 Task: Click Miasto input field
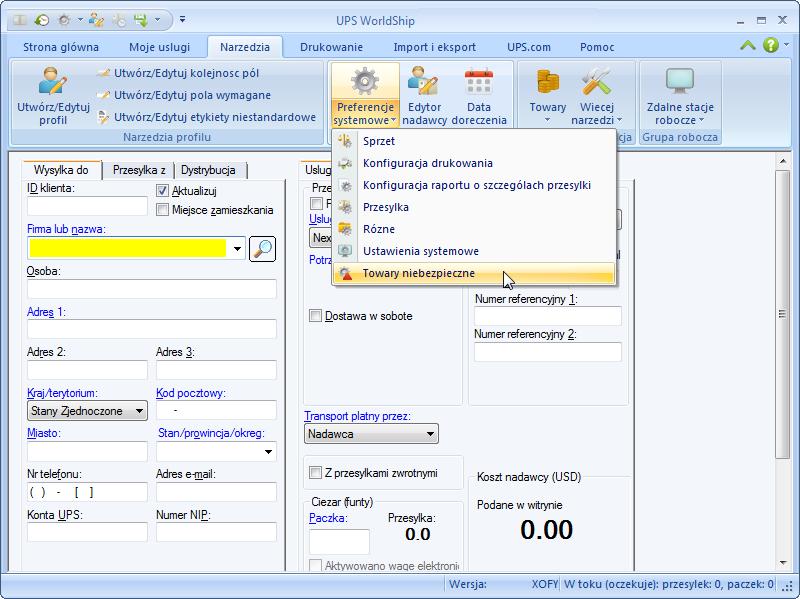click(87, 452)
